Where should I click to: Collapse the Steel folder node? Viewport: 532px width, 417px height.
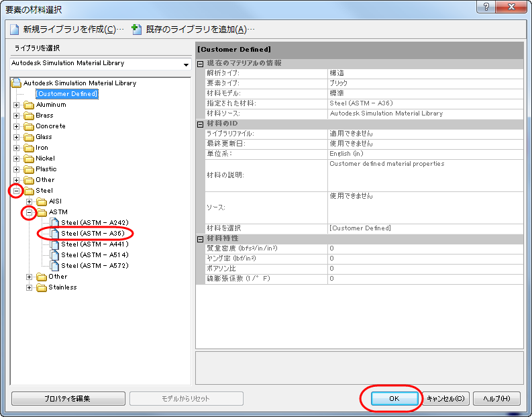pos(16,191)
